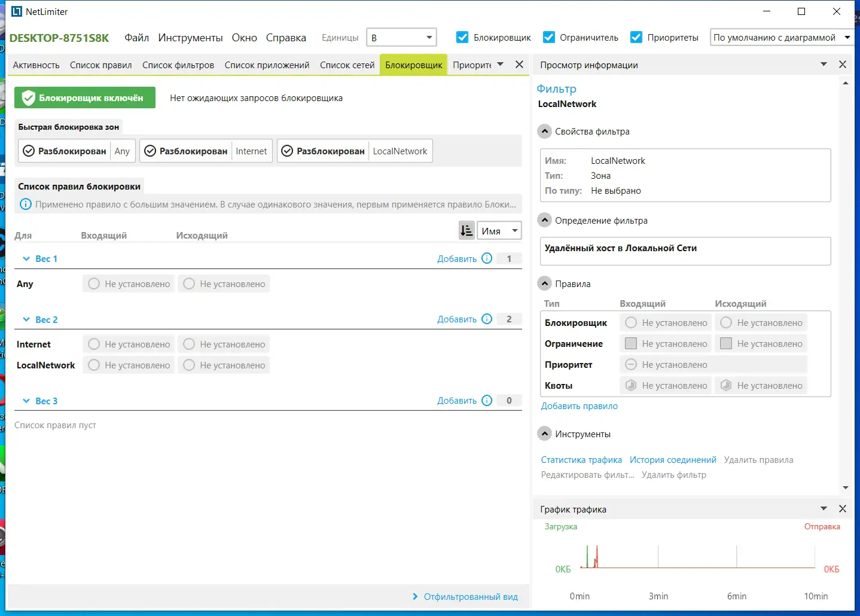Switch to the Активность tab
The height and width of the screenshot is (616, 860).
tap(36, 65)
